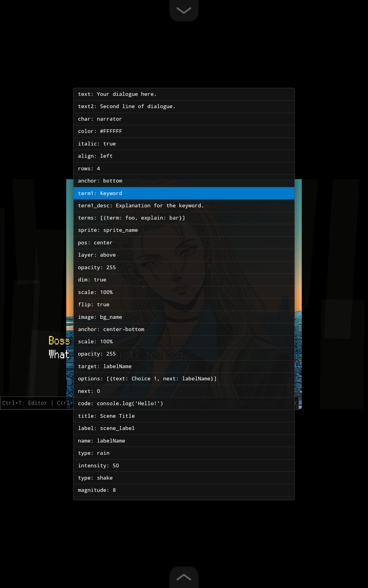Pick 'label: scene_label' entry
The image size is (368, 588).
click(x=184, y=428)
